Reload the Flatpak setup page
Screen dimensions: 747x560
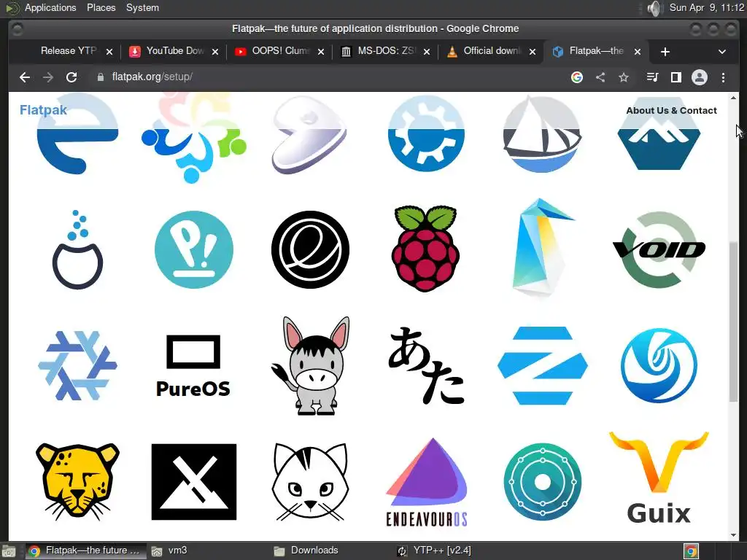tap(71, 77)
